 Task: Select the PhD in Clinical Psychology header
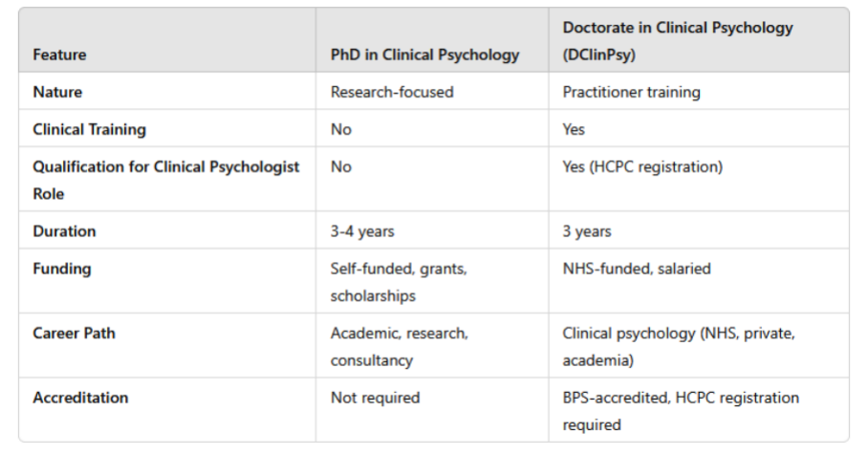pos(424,54)
